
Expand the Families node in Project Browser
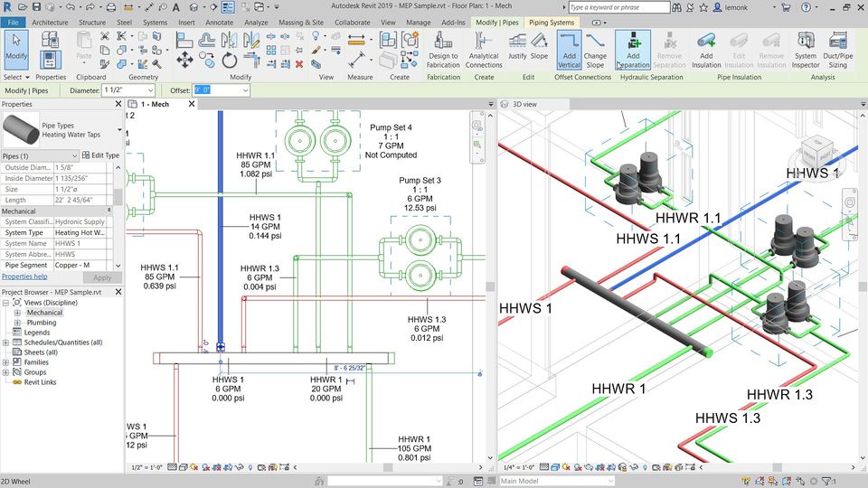[x=6, y=362]
